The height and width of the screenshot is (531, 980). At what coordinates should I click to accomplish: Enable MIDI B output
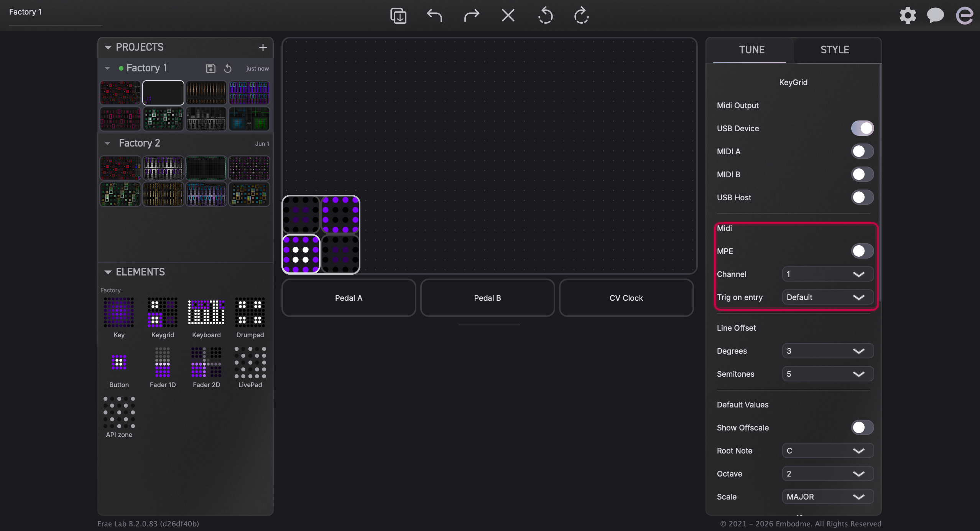point(862,174)
